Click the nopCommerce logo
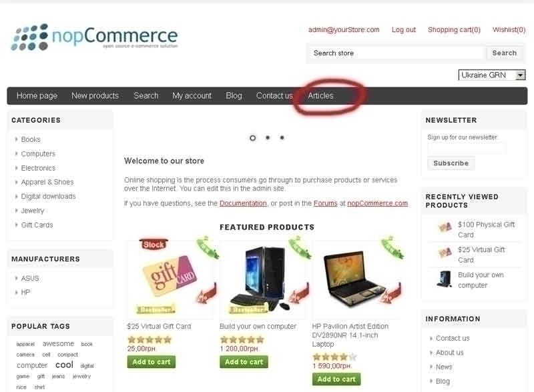This screenshot has height=392, width=534. [x=94, y=37]
